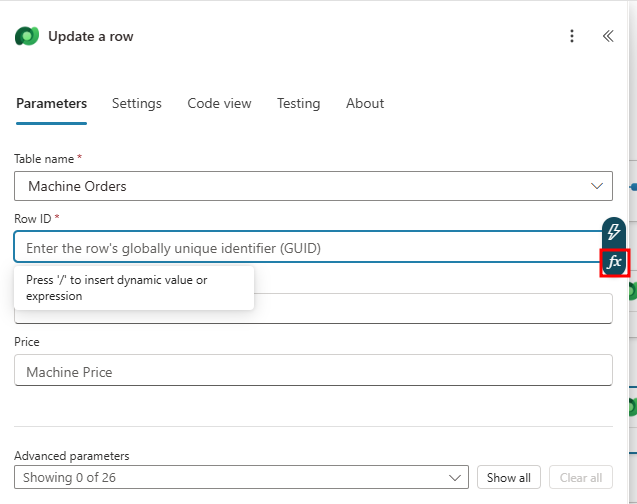This screenshot has height=504, width=637.
Task: Open the more options menu
Action: [x=572, y=36]
